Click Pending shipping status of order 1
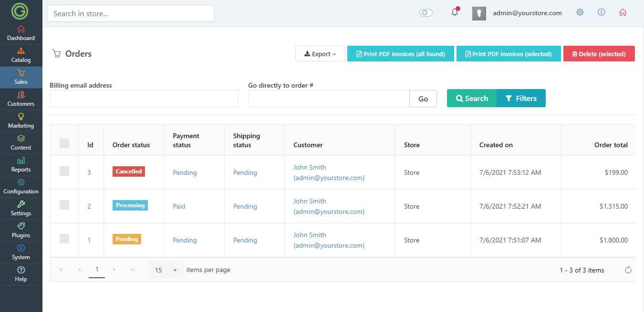644x312 pixels. point(245,240)
